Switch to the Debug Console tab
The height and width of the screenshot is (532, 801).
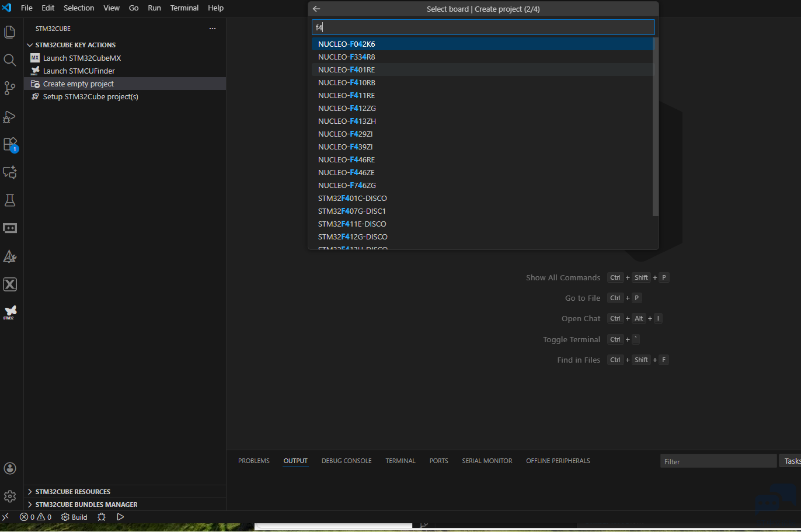346,461
